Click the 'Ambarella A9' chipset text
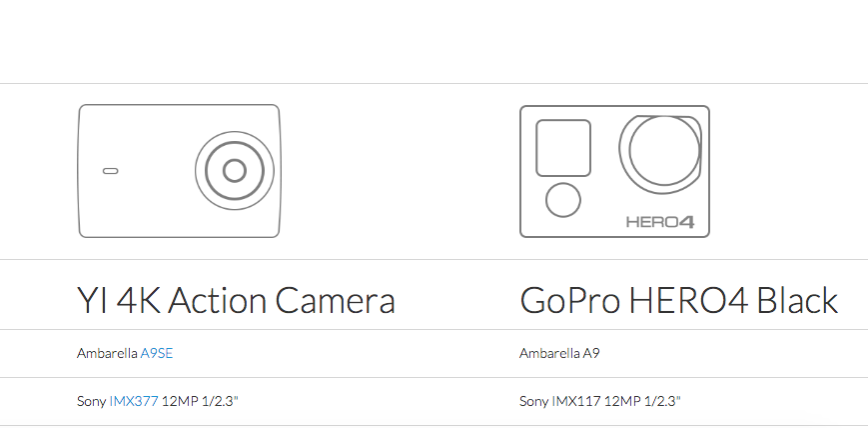The width and height of the screenshot is (868, 428). click(x=559, y=353)
